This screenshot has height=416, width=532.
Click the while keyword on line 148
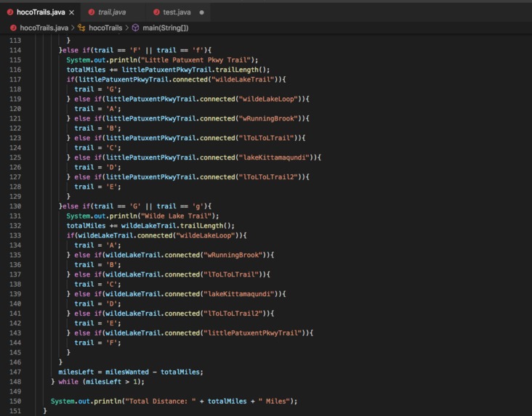(x=68, y=382)
